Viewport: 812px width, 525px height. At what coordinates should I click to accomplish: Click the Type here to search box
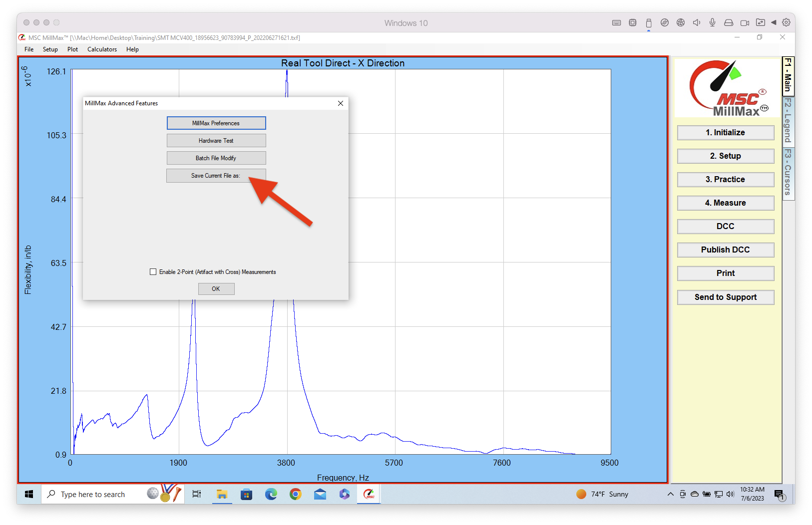coord(112,495)
